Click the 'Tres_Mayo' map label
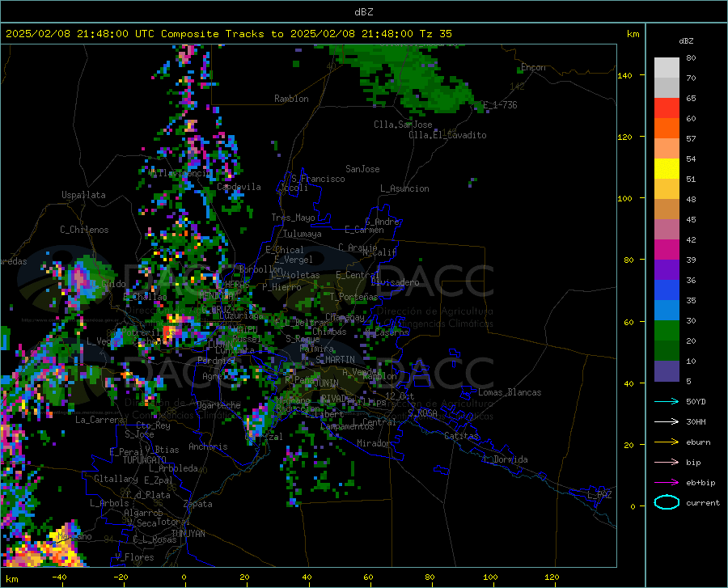The height and width of the screenshot is (588, 728). tap(293, 218)
